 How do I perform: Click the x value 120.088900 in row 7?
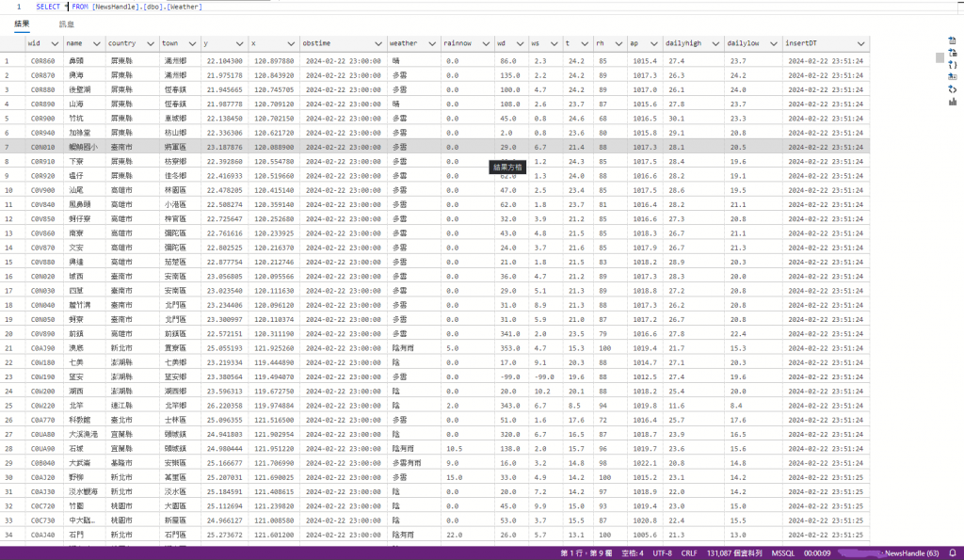coord(274,147)
